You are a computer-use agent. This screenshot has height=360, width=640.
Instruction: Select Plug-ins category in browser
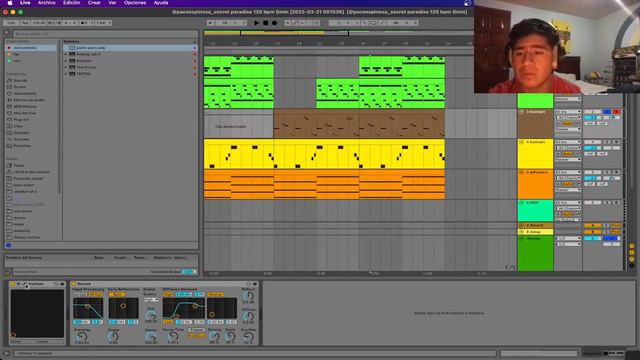click(x=21, y=120)
